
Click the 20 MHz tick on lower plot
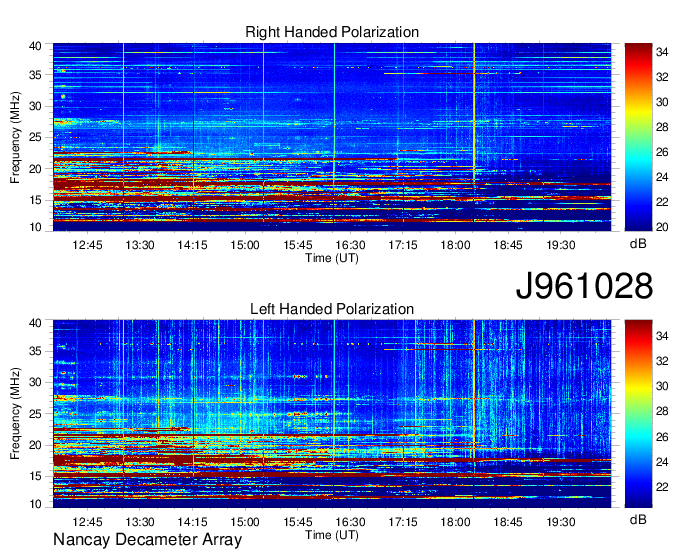[35, 445]
